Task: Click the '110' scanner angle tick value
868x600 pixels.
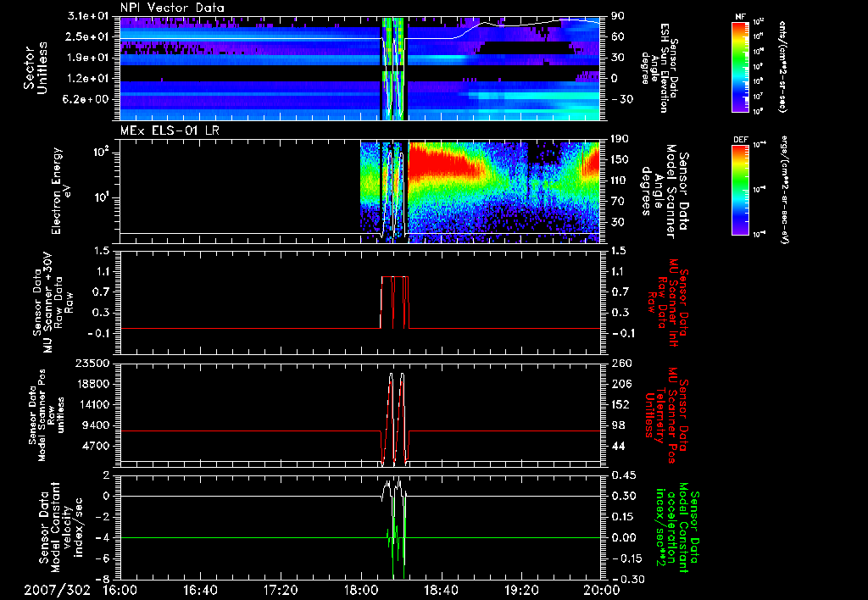Action: 621,181
